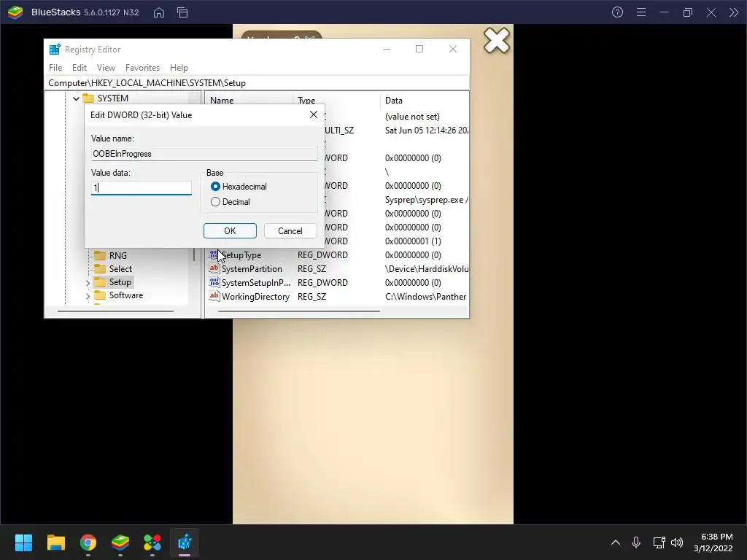Collapse the SYSTEM tree node chevron
This screenshot has width=747, height=560.
[x=76, y=98]
